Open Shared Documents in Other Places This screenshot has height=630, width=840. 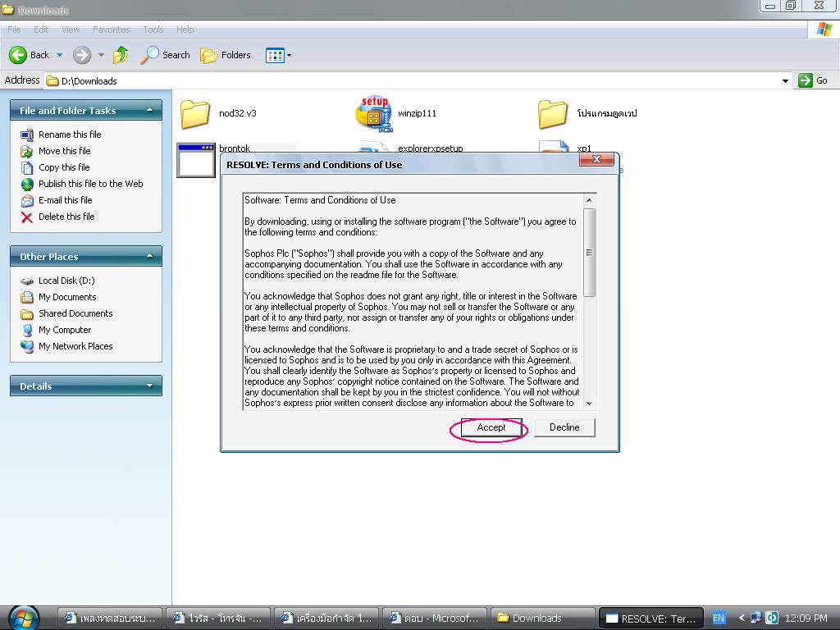(x=75, y=313)
